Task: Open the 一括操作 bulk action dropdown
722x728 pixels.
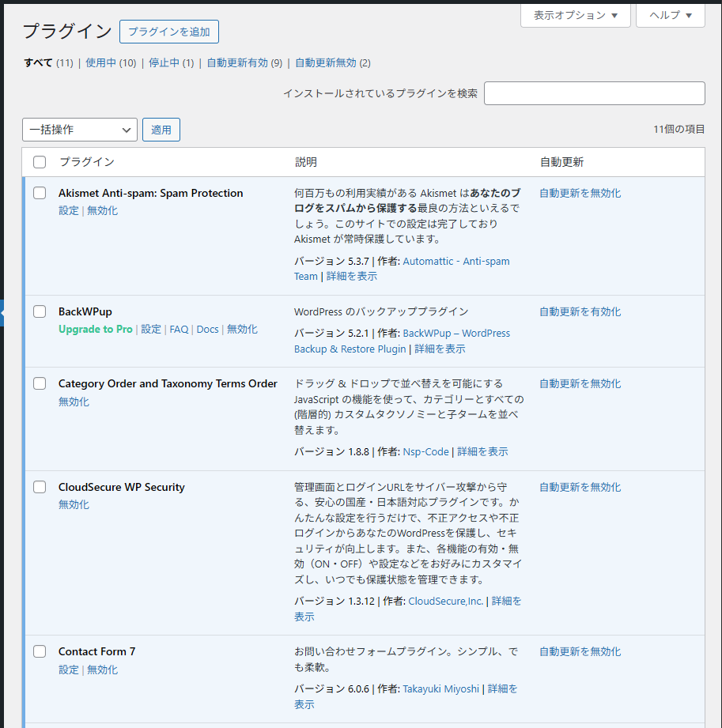Action: (x=79, y=130)
